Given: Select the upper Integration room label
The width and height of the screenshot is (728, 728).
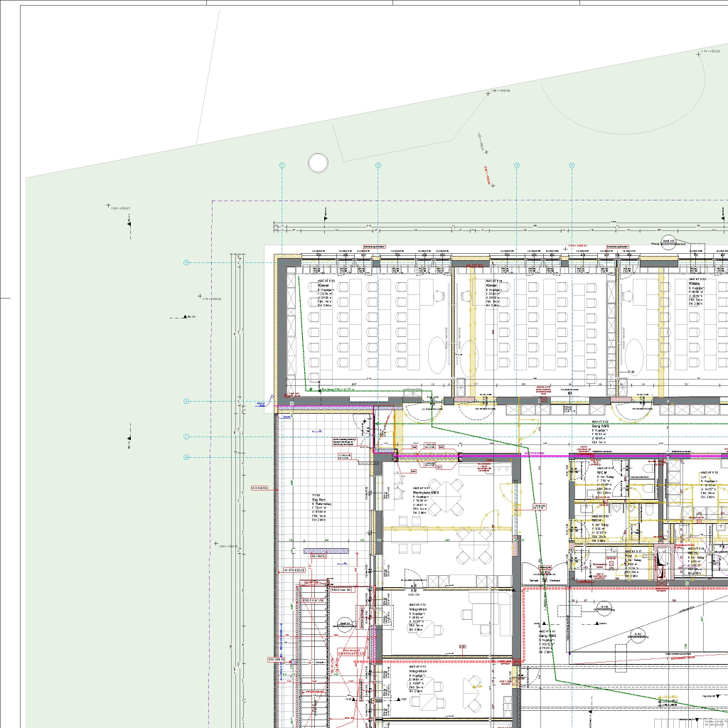Looking at the screenshot, I should point(418,610).
